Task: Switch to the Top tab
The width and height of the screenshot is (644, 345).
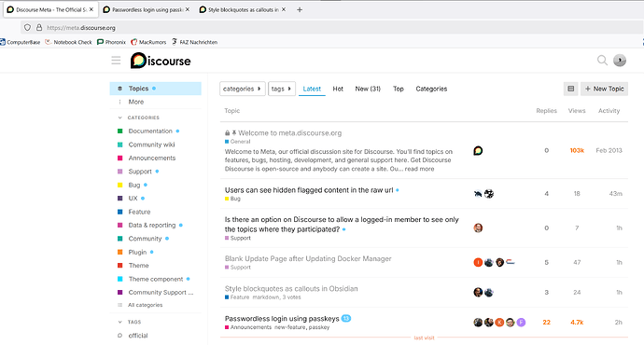Action: coord(399,89)
